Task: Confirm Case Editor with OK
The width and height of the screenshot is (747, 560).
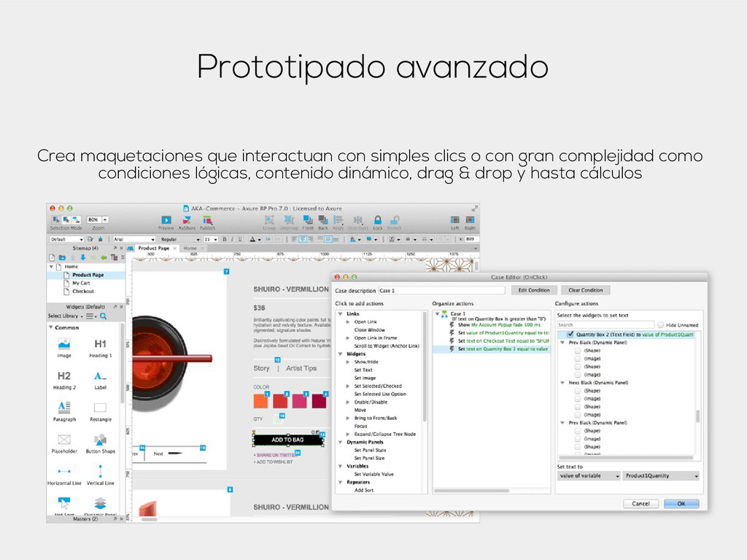Action: 681,503
